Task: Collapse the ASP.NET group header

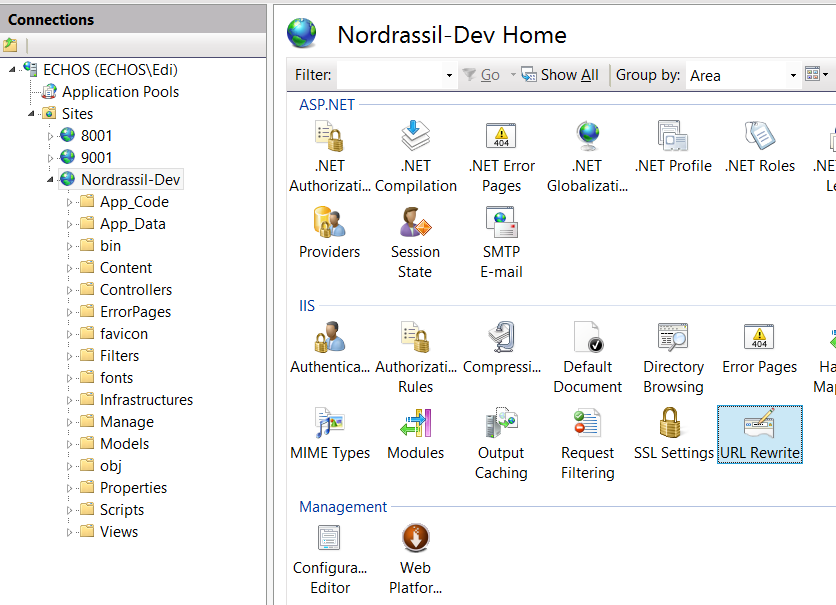Action: pos(327,104)
